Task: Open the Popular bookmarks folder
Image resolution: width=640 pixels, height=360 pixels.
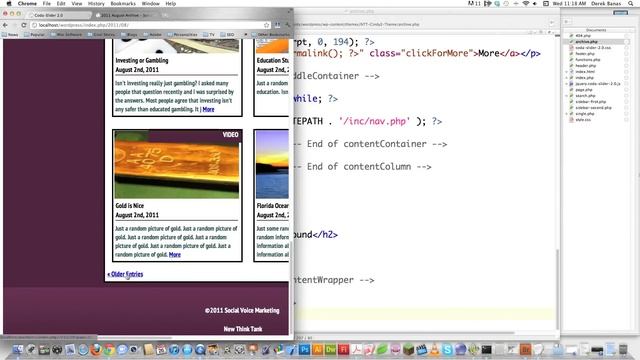Action: 34,35
